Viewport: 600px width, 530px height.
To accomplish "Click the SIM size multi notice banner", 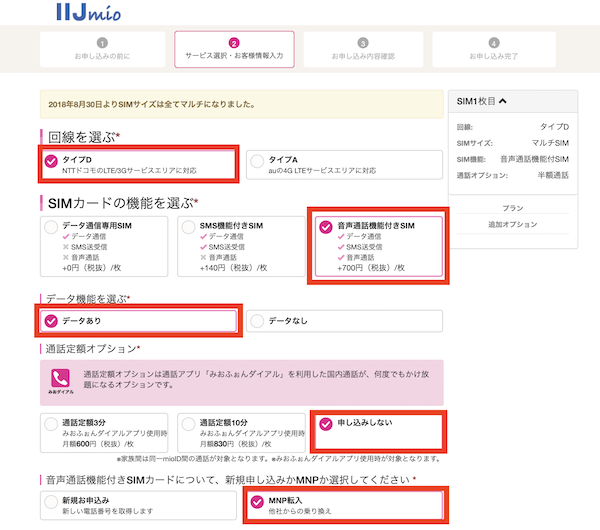I will tap(242, 104).
